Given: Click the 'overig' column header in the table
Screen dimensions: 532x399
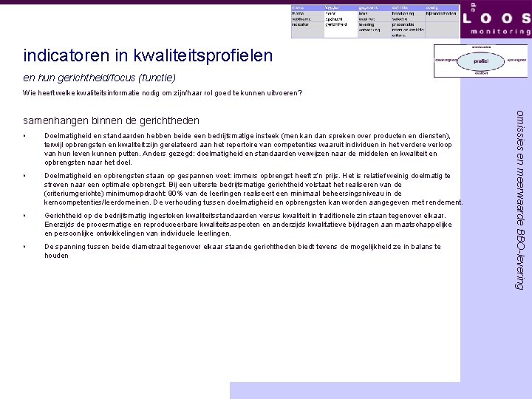Looking at the screenshot, I should point(432,8).
